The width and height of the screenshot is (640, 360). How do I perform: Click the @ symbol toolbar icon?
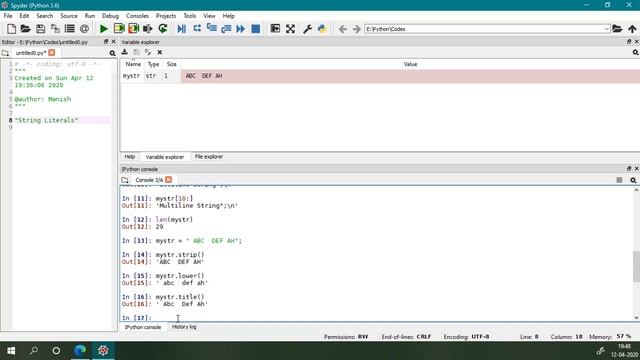pyautogui.click(x=84, y=29)
